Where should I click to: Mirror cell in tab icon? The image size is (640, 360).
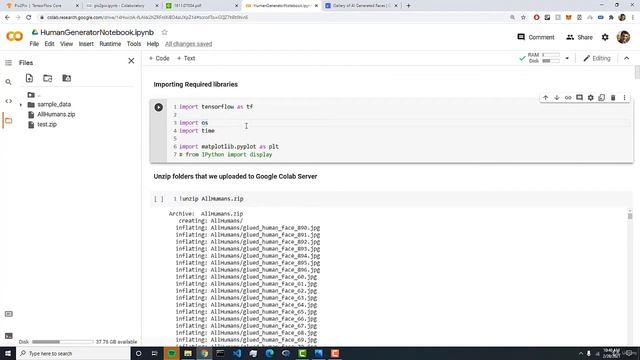pos(602,98)
